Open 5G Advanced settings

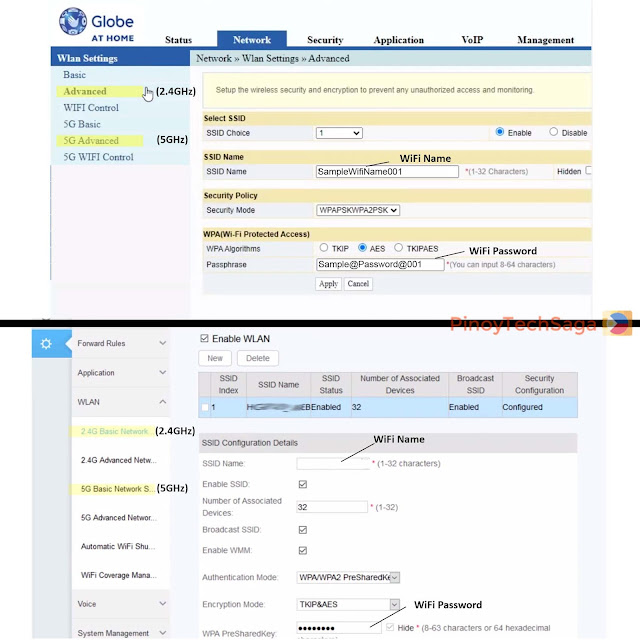[91, 140]
